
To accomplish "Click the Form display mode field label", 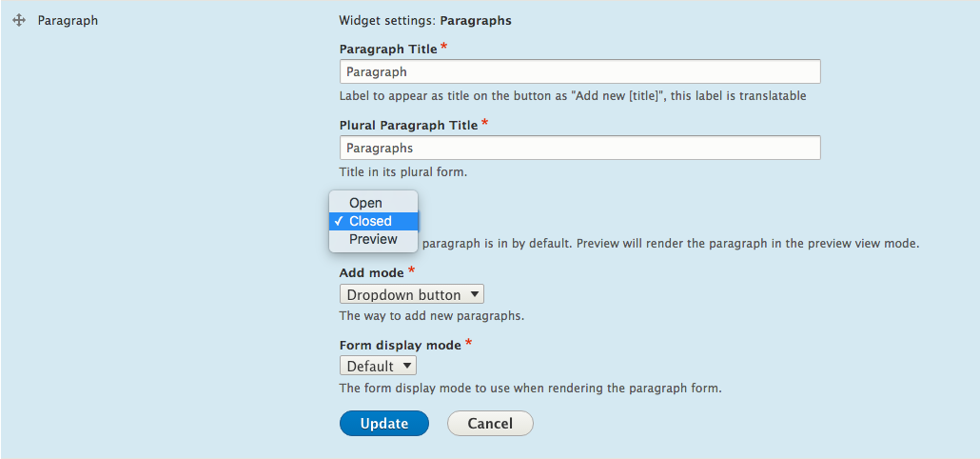I will point(400,345).
